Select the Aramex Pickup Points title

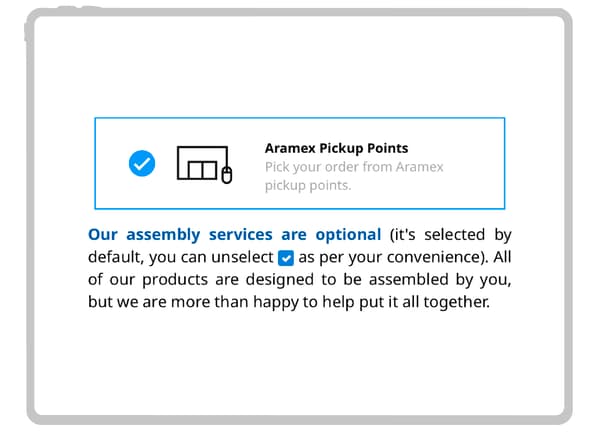pos(336,148)
